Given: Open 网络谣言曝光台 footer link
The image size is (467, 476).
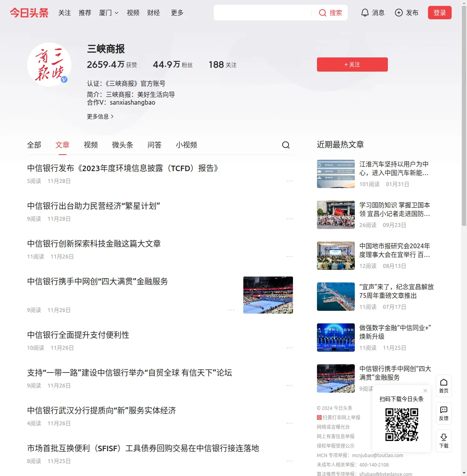Looking at the screenshot, I should (333, 427).
